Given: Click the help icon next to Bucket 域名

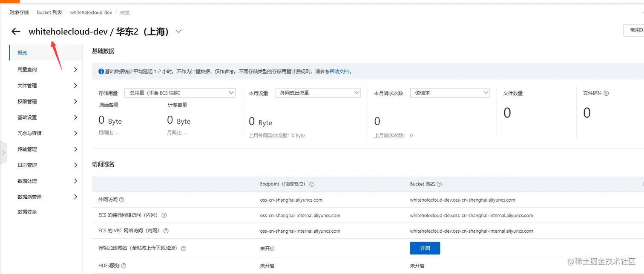Looking at the screenshot, I should tap(439, 184).
